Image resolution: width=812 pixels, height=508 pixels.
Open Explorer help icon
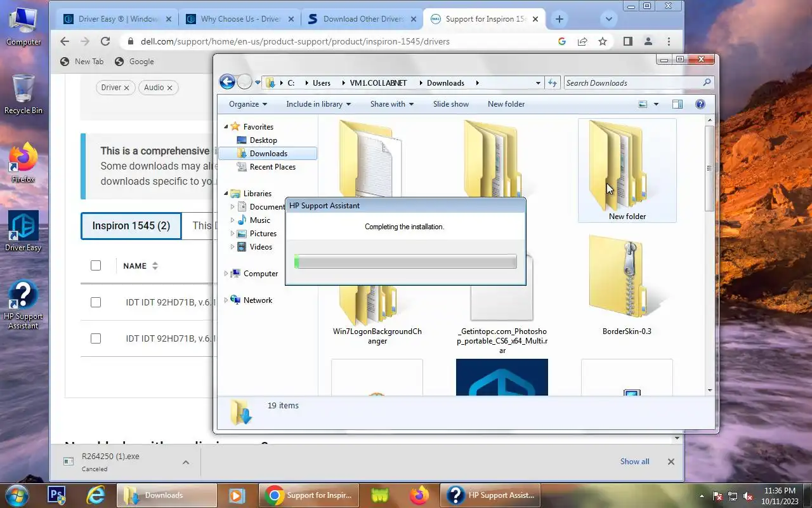[700, 104]
